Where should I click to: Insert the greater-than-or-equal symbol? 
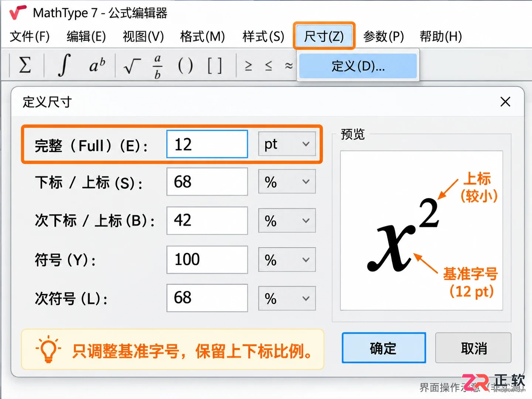tap(248, 66)
